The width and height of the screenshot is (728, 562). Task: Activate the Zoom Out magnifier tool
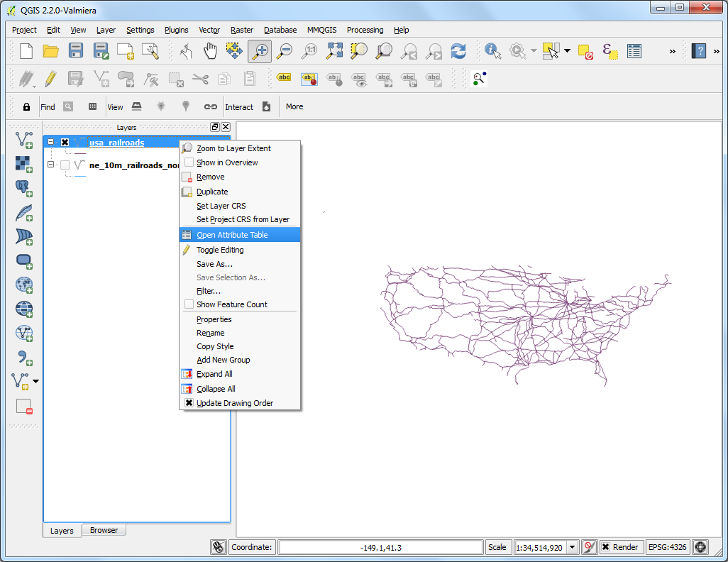pos(285,51)
